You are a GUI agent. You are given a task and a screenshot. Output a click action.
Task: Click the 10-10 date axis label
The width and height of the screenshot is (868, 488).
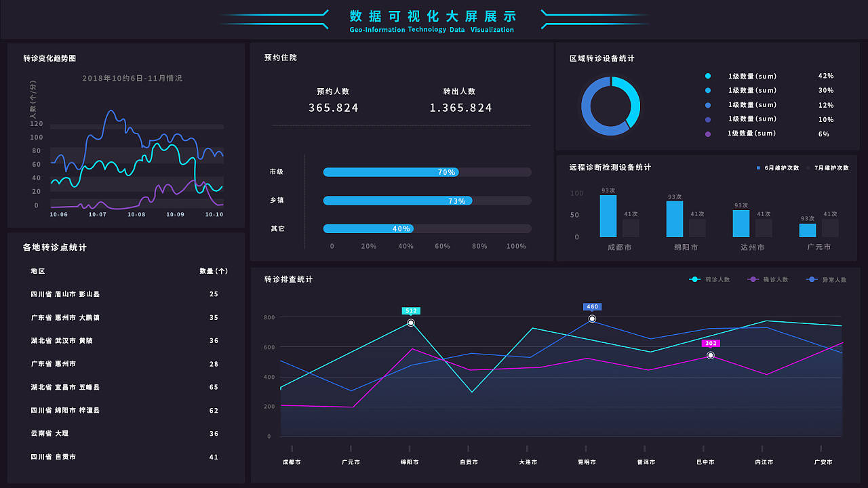coord(214,214)
